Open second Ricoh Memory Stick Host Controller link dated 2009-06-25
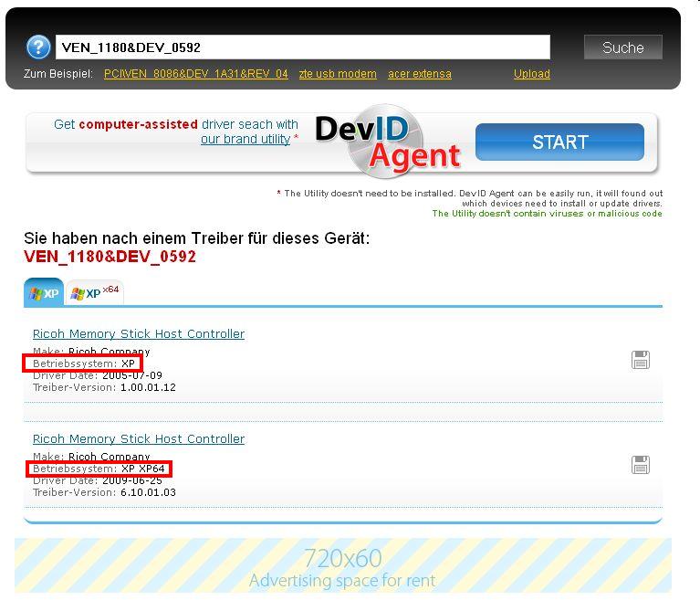Screen dimensions: 700x611 point(139,438)
